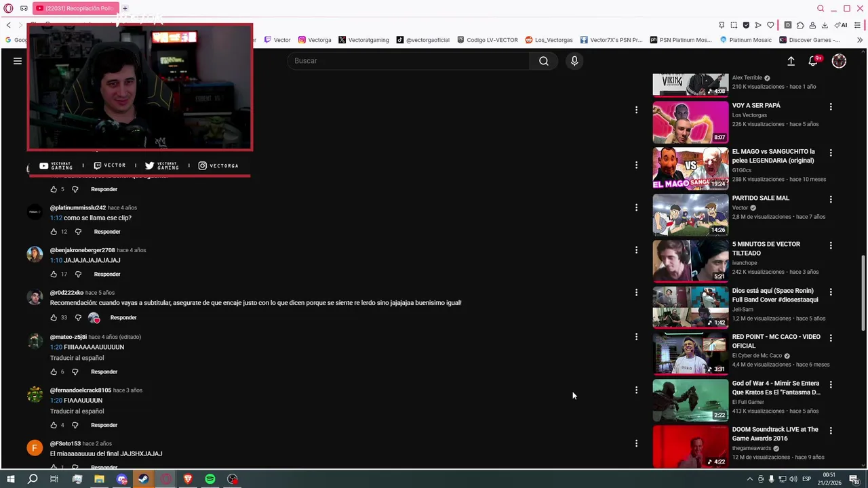Open the 5 MINUTOS DE VECTOR TILTEADO thumbnail

coord(690,261)
